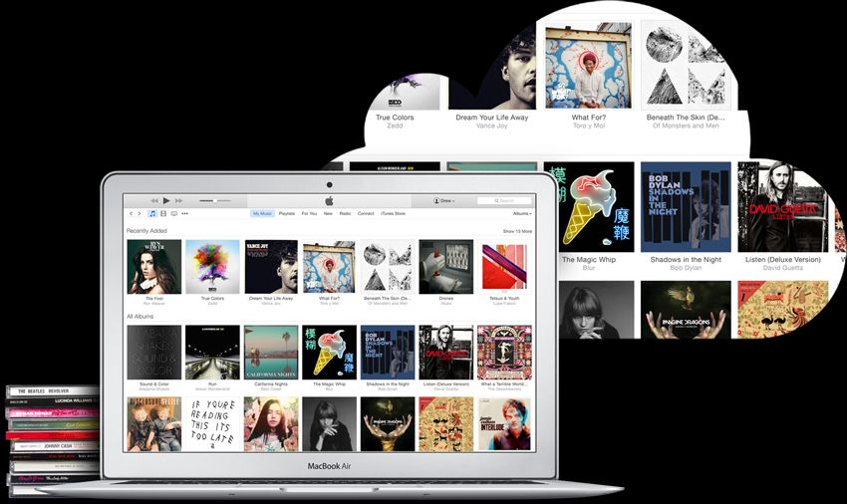Image resolution: width=847 pixels, height=504 pixels.
Task: Open Listen (Deluxe Version) cover on laptop
Action: pyautogui.click(x=446, y=353)
